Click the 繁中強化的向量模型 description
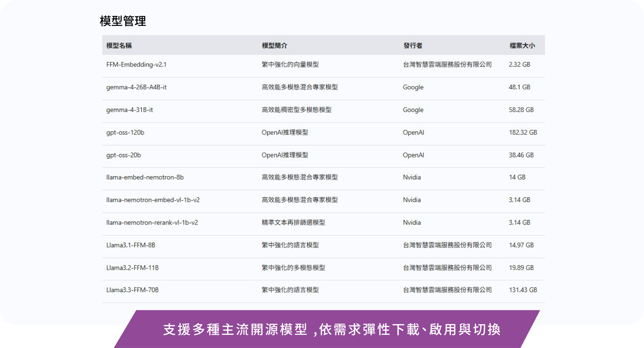The image size is (644, 348). [290, 64]
